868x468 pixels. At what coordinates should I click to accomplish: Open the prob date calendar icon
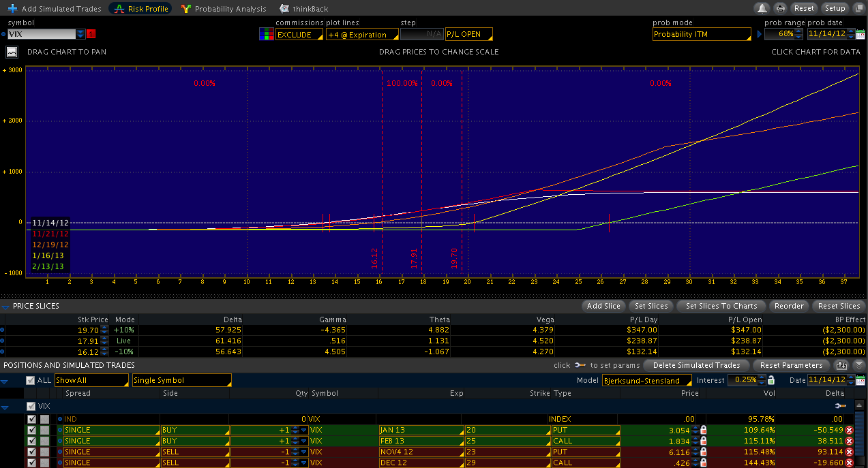click(860, 34)
